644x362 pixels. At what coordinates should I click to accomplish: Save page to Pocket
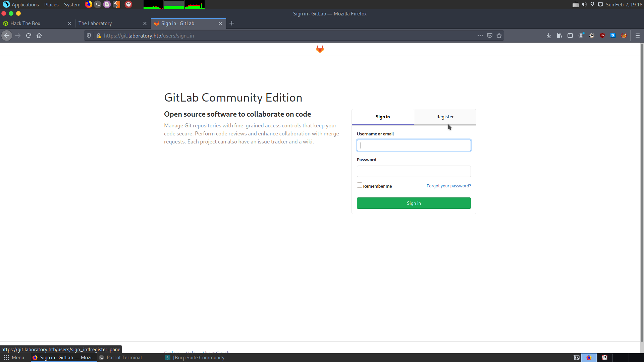point(490,36)
